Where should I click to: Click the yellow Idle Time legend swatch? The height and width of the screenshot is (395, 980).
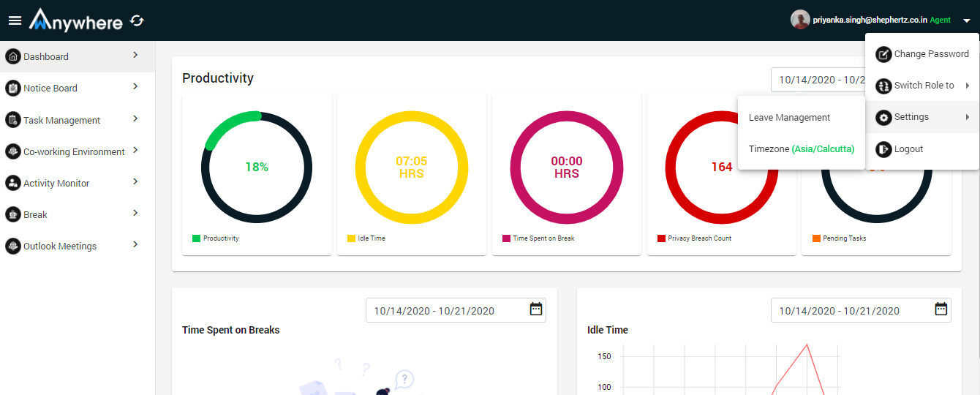click(351, 238)
